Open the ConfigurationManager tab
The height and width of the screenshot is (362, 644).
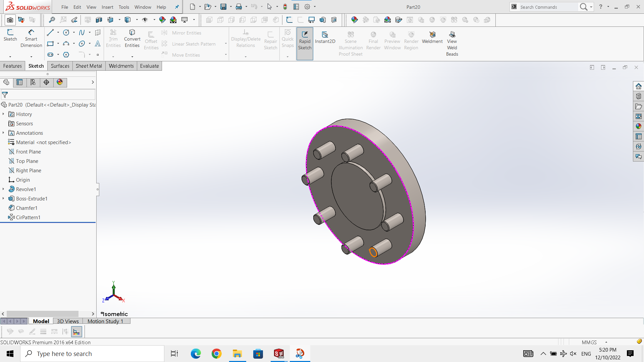(x=33, y=82)
